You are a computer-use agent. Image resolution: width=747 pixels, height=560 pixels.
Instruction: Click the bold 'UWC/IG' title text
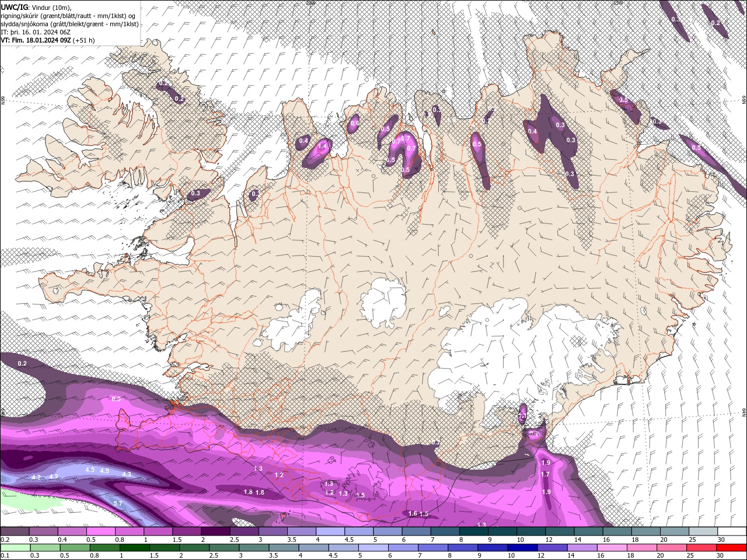pos(15,7)
